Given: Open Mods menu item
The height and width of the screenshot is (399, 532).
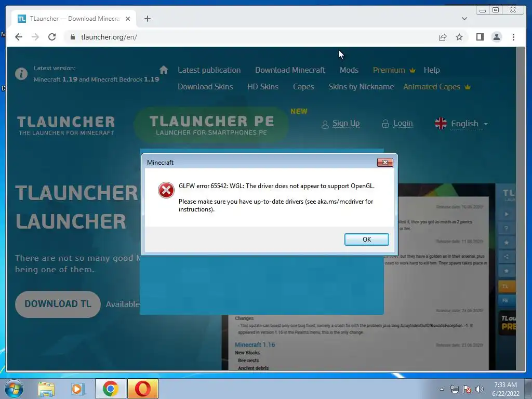Looking at the screenshot, I should pyautogui.click(x=349, y=70).
